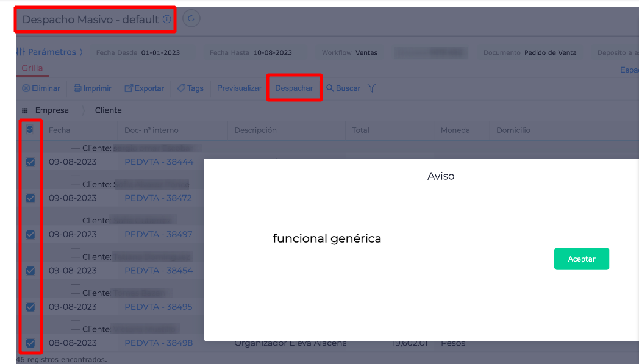Sort by Doc- nº interno column header
639x364 pixels.
(x=151, y=130)
